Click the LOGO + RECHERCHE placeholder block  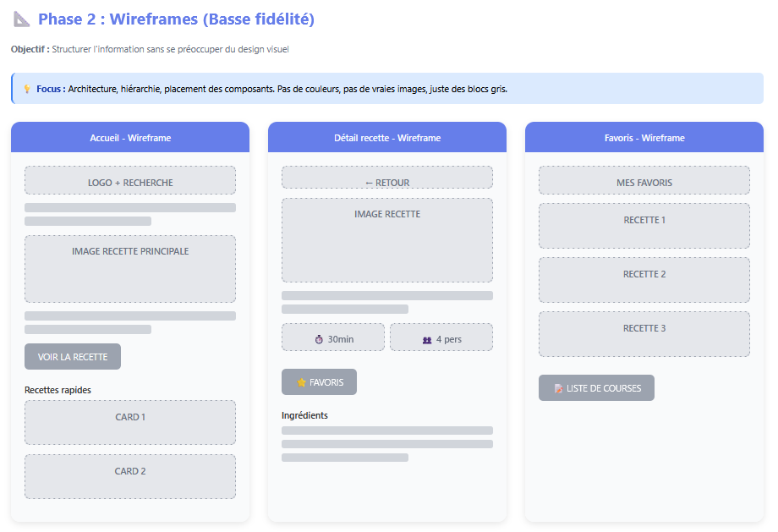tap(130, 181)
